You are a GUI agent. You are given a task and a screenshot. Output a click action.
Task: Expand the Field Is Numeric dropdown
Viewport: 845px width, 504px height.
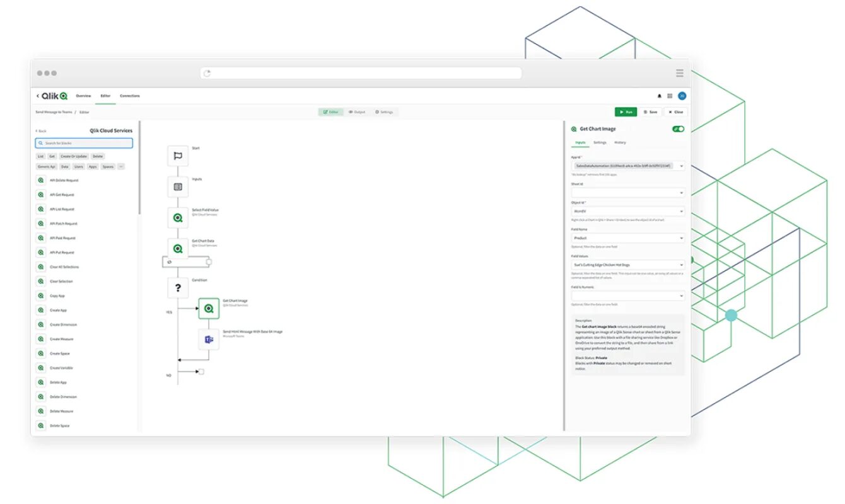point(628,295)
